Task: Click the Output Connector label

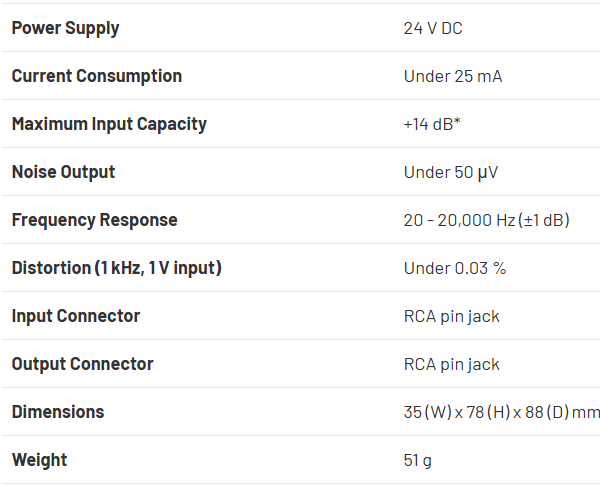Action: point(82,364)
